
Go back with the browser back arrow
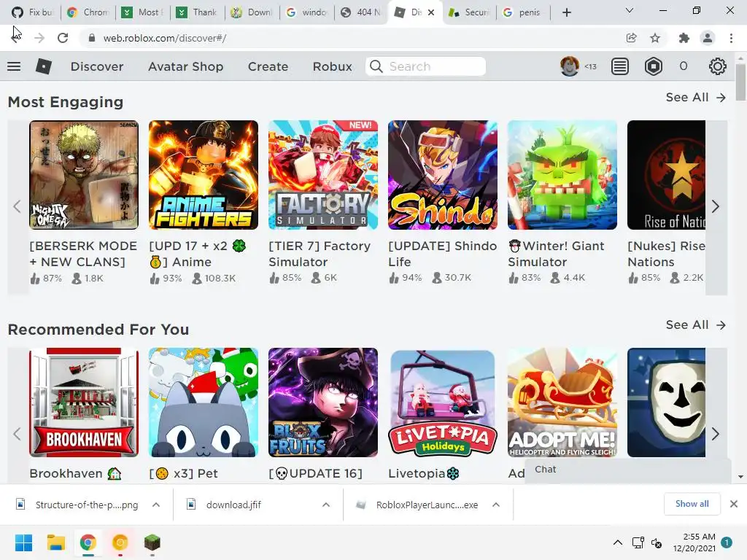(16, 38)
